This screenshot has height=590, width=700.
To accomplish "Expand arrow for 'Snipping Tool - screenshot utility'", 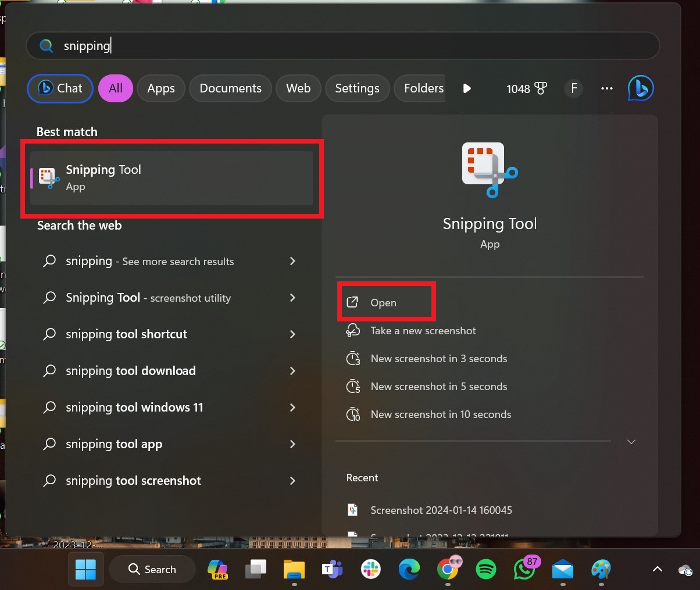I will [x=292, y=298].
